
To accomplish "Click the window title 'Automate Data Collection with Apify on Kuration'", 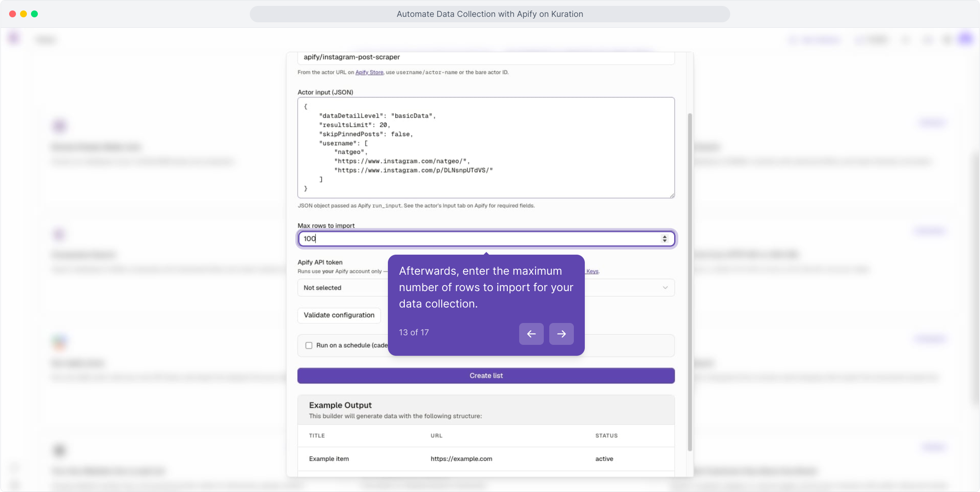I will click(x=490, y=14).
